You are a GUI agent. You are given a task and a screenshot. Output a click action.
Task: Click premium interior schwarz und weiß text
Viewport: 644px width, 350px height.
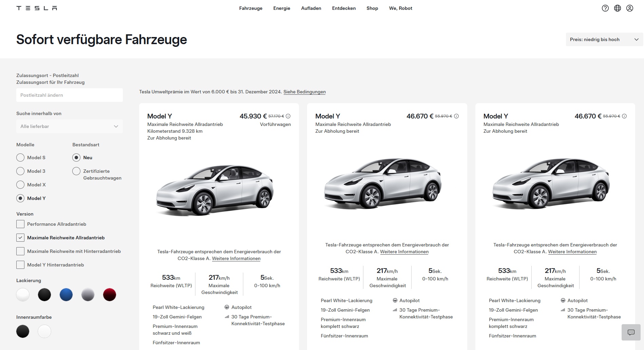175,330
